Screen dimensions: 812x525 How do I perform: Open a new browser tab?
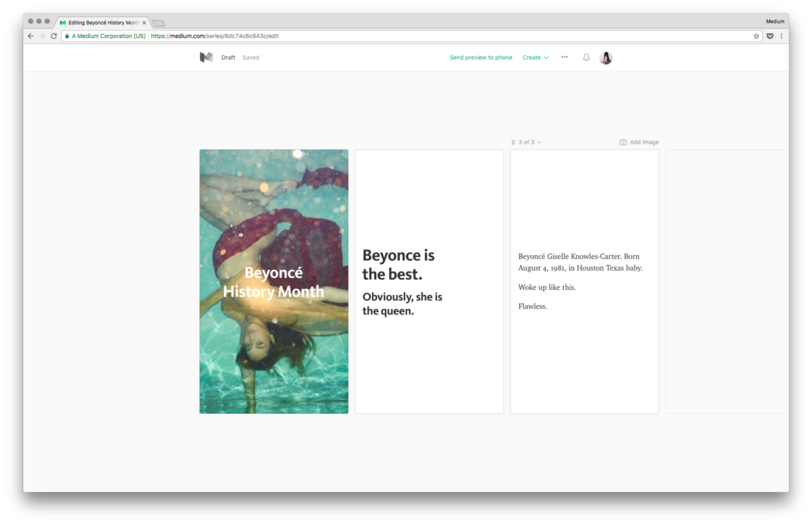[x=158, y=23]
